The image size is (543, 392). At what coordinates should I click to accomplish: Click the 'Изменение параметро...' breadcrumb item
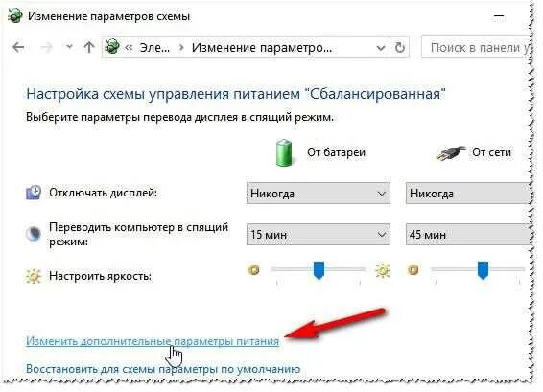(x=262, y=47)
